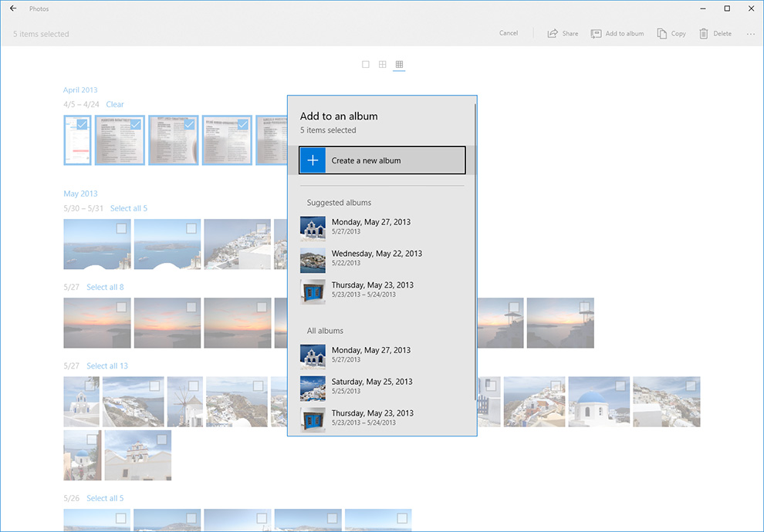The height and width of the screenshot is (532, 764).
Task: Switch to medium grid view icon
Action: [x=383, y=64]
